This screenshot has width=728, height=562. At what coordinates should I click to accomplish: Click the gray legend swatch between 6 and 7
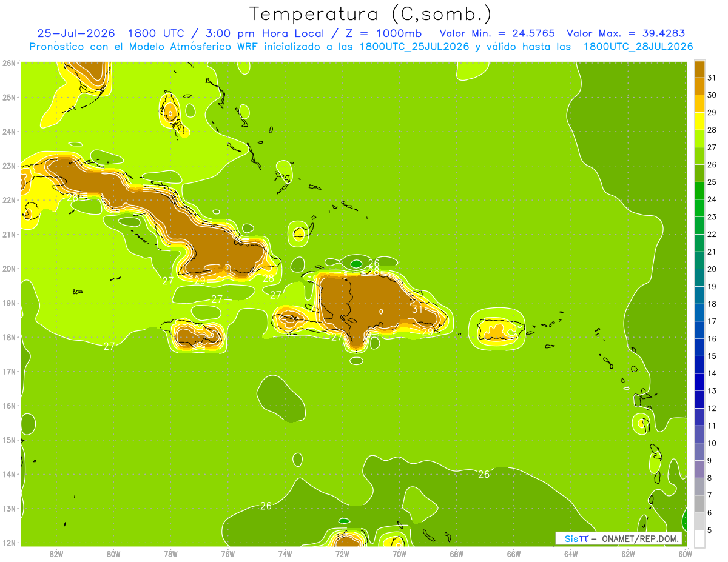pyautogui.click(x=699, y=503)
